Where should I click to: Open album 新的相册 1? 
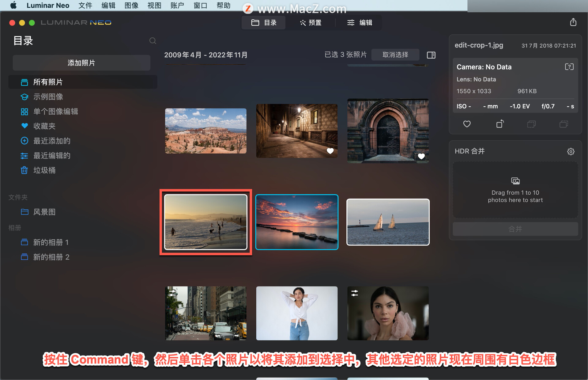click(83, 242)
